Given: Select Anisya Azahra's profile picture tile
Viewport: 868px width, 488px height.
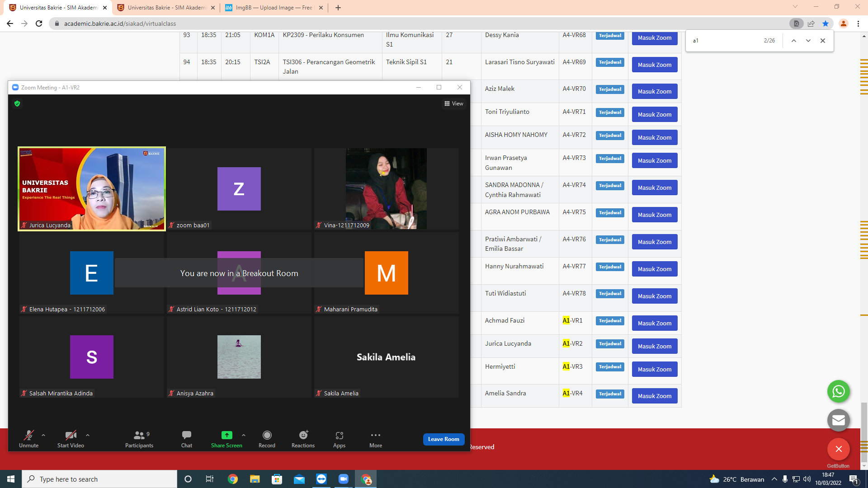Looking at the screenshot, I should pos(239,357).
